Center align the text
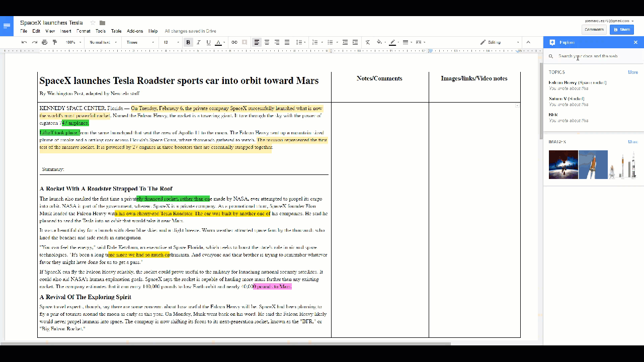The image size is (644, 362). (x=267, y=42)
